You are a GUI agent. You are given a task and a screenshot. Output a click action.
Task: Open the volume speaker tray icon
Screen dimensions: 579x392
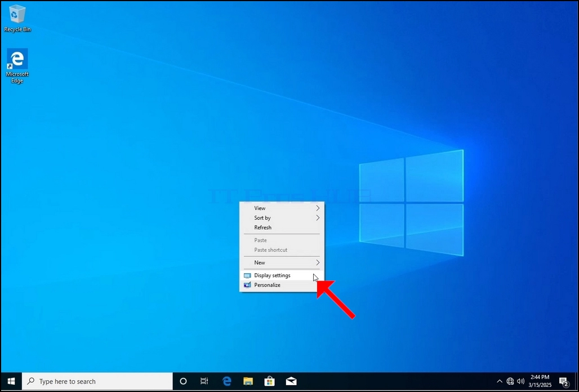[x=520, y=381]
